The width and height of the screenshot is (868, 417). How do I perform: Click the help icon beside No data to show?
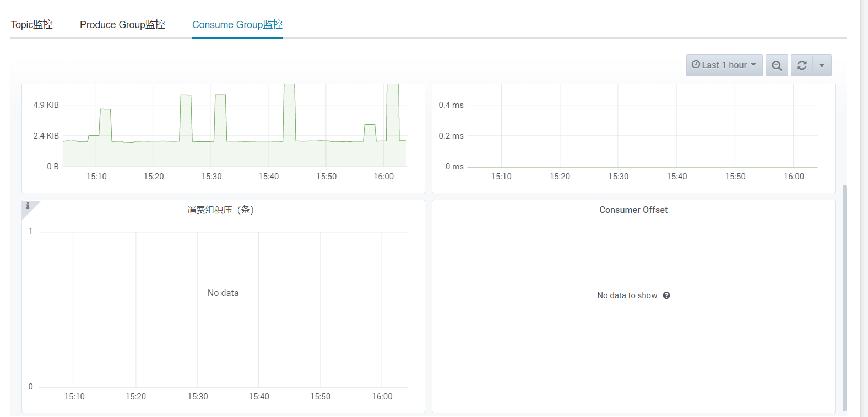pyautogui.click(x=666, y=295)
